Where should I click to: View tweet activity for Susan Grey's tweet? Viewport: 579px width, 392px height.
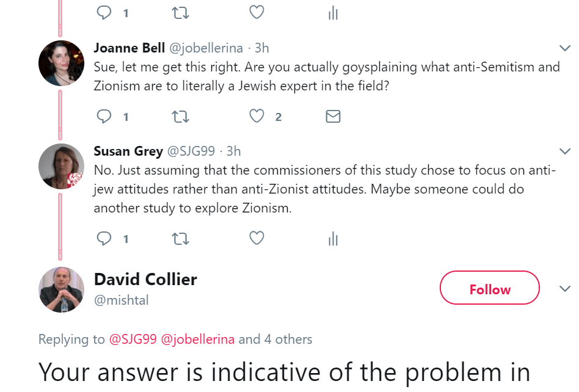333,239
